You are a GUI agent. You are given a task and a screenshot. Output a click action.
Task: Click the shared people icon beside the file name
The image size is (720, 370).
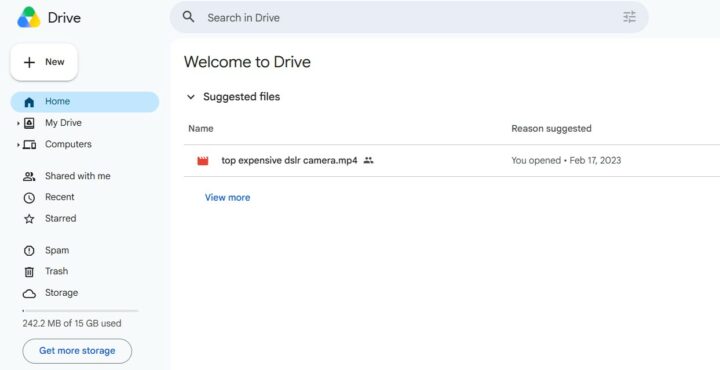click(368, 161)
